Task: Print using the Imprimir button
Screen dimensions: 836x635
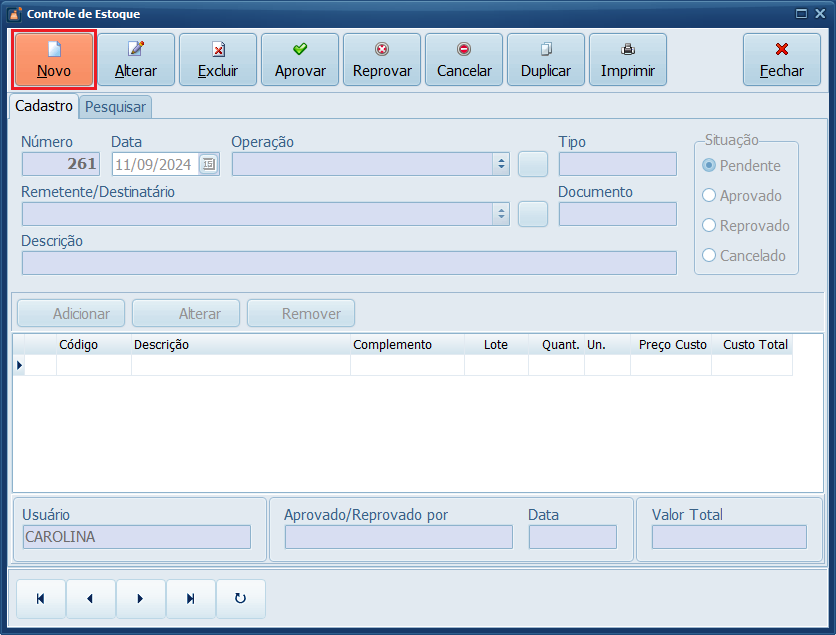Action: (628, 60)
